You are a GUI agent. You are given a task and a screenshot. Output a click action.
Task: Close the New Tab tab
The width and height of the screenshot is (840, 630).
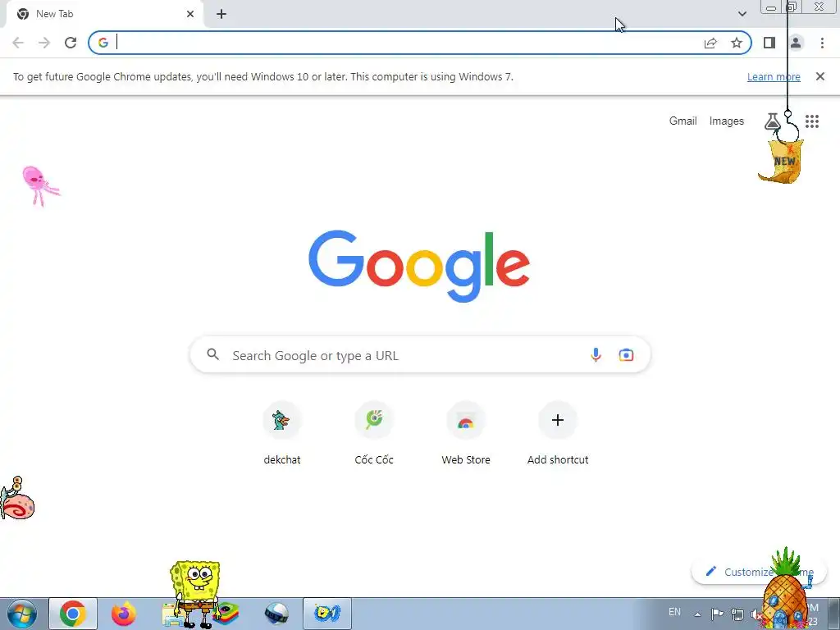point(190,14)
